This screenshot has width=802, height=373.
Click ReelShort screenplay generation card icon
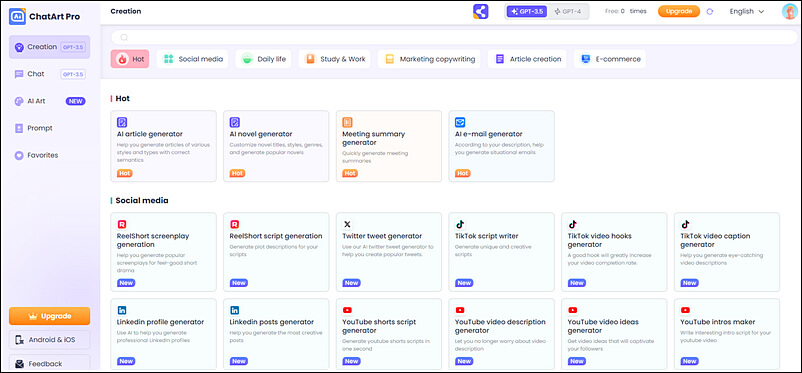(121, 224)
